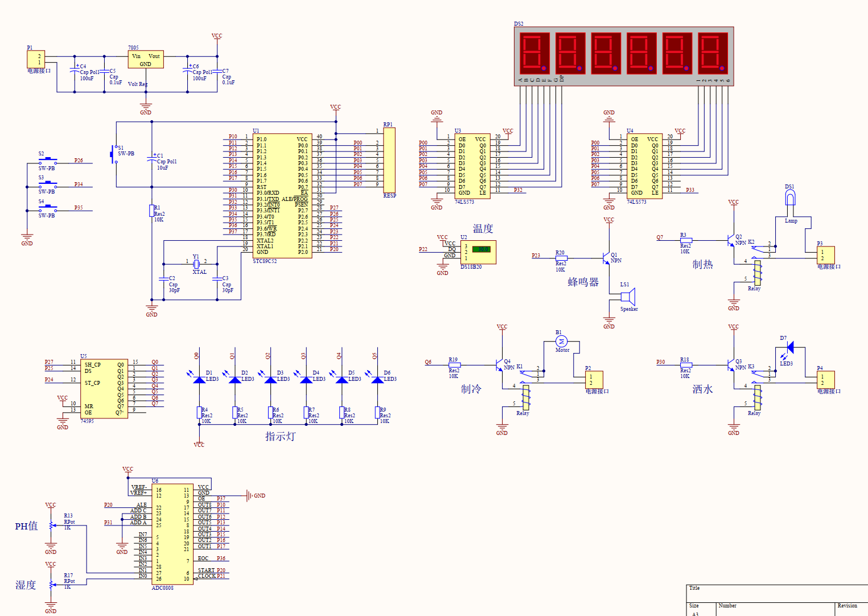This screenshot has width=868, height=616.
Task: Click the LS1 speaker symbol
Action: [627, 297]
